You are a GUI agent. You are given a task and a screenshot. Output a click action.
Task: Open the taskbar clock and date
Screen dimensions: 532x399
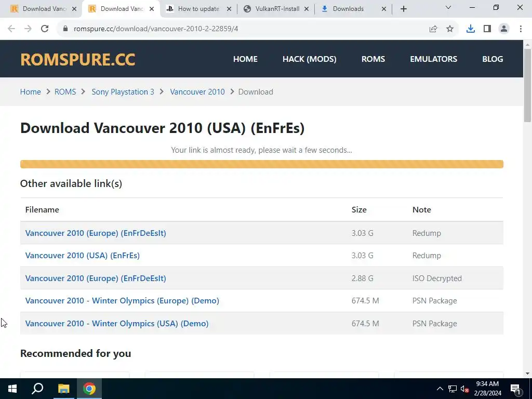tap(487, 389)
